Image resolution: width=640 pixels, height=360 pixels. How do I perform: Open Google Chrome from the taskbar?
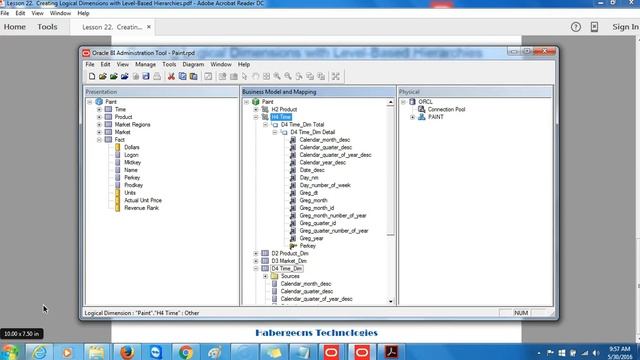coord(185,352)
